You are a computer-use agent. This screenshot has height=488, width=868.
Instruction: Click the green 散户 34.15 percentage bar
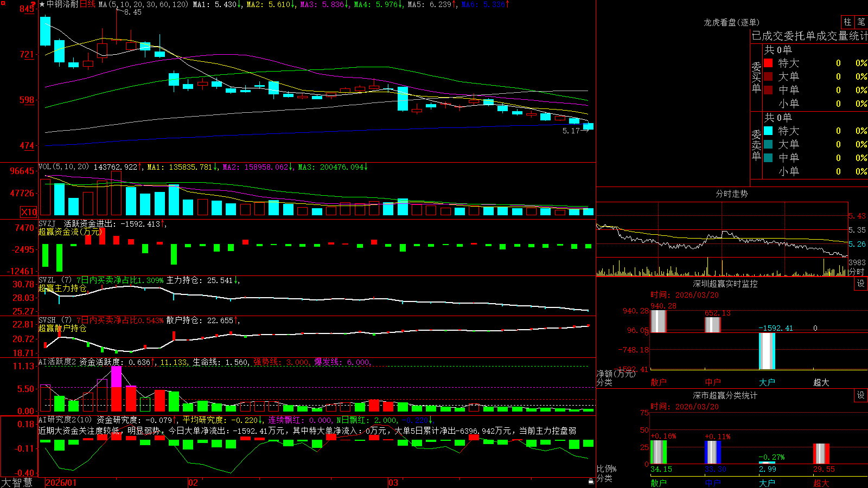click(x=658, y=452)
